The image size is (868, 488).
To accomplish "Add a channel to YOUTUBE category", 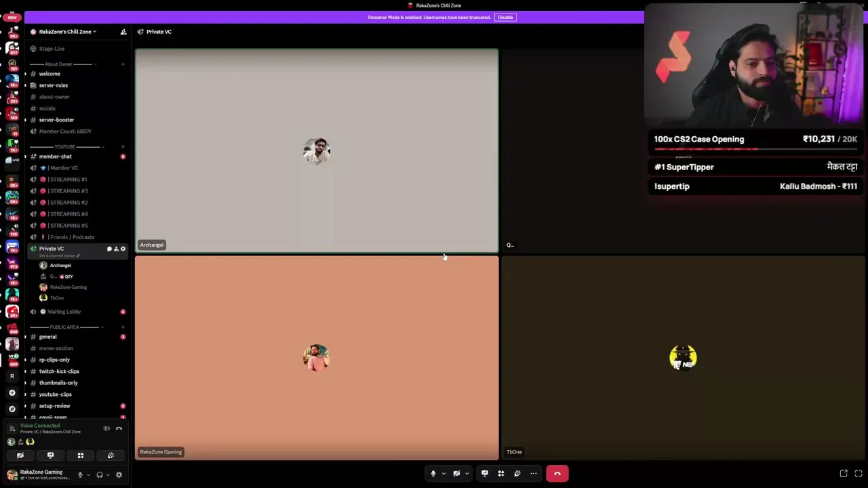I will (123, 146).
